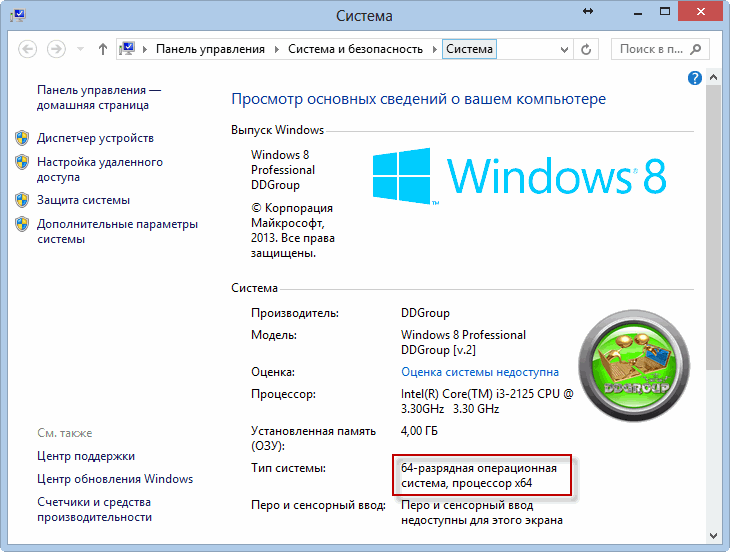Click the shield icon beside Дополнительные параметры системы

[x=22, y=224]
